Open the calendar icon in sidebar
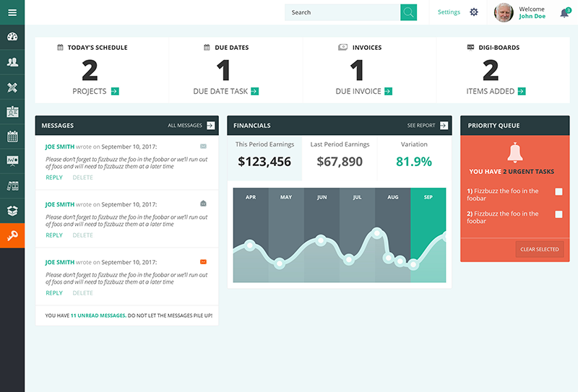 pos(12,136)
